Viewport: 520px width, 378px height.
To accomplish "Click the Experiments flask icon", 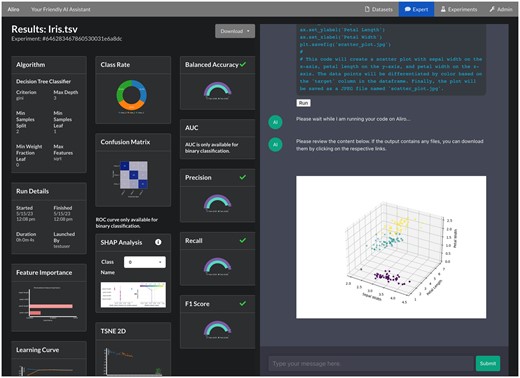I will (x=443, y=9).
